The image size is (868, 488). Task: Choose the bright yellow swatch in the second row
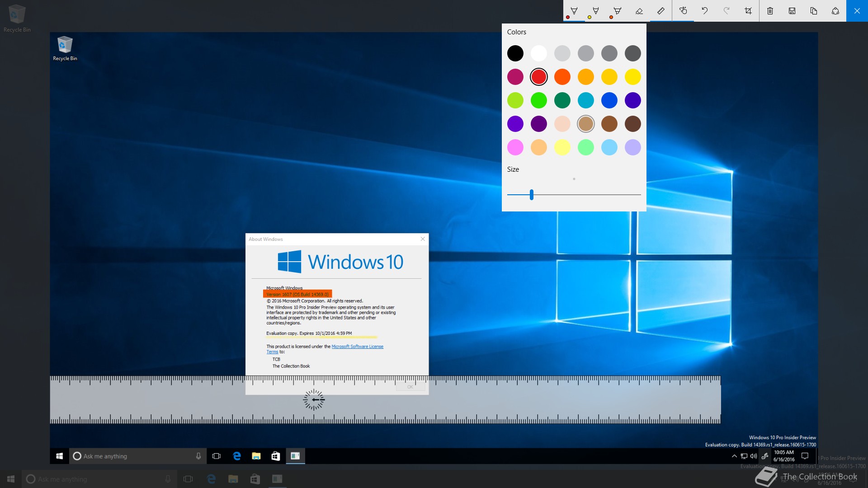point(633,77)
